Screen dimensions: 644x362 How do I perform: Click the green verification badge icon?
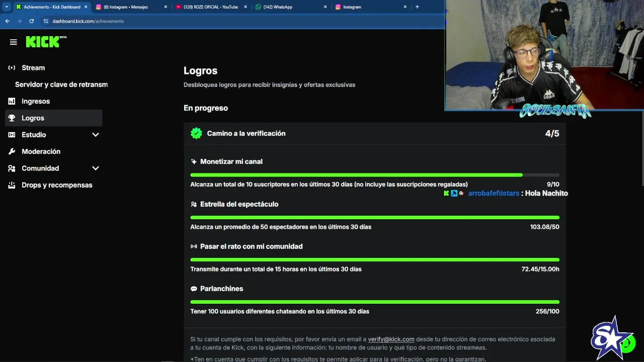pos(196,133)
